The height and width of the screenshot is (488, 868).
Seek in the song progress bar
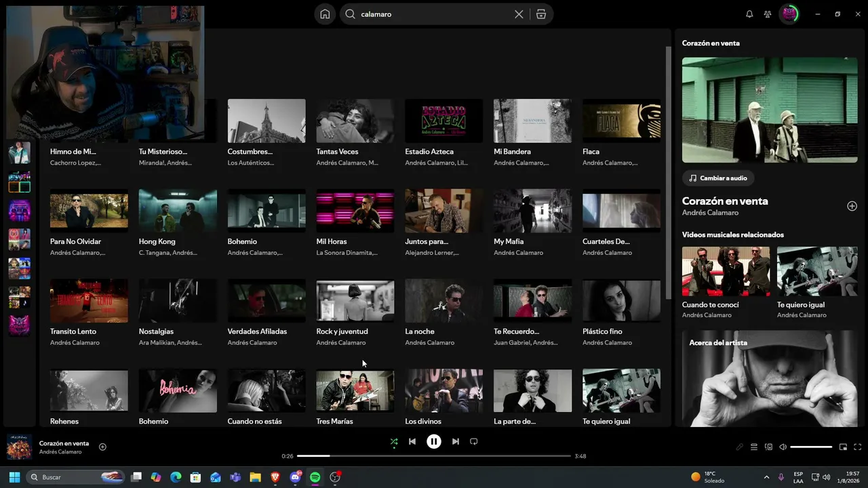(x=434, y=456)
